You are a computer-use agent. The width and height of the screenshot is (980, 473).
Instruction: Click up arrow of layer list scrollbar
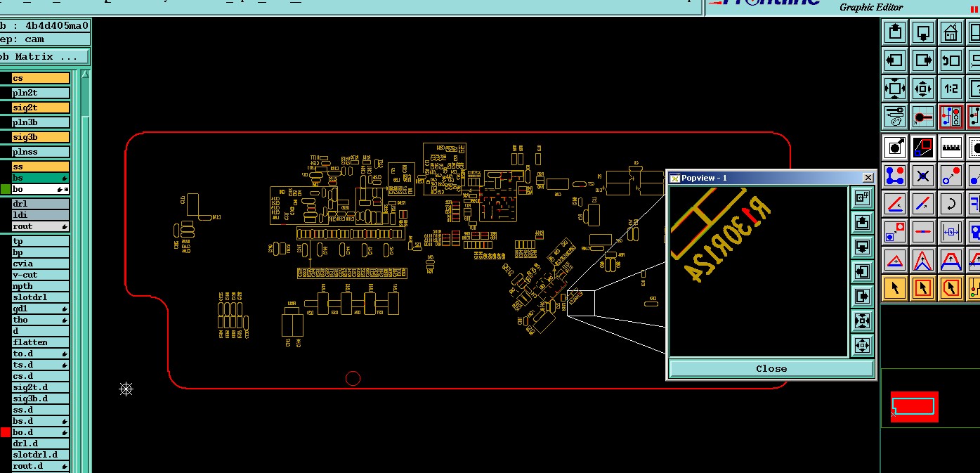click(x=86, y=74)
